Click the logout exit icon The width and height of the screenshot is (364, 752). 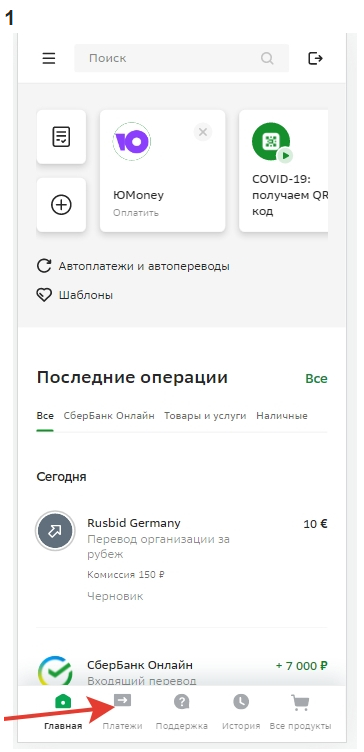(x=315, y=59)
